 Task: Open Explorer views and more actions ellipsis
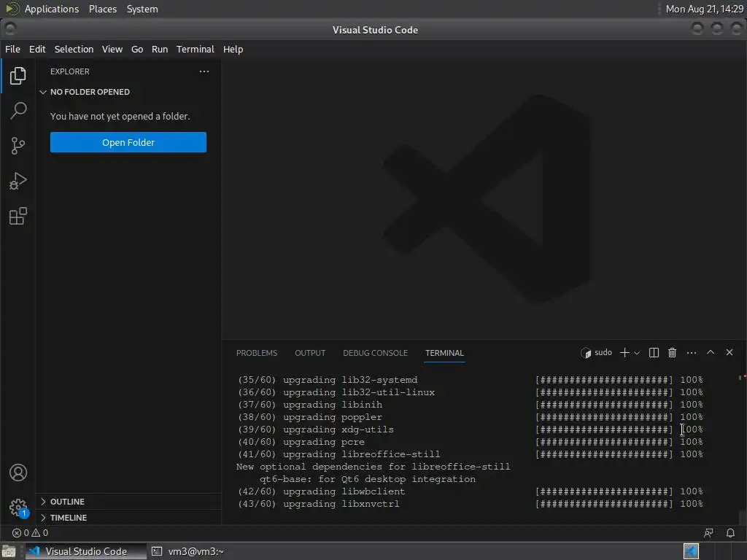[x=204, y=71]
